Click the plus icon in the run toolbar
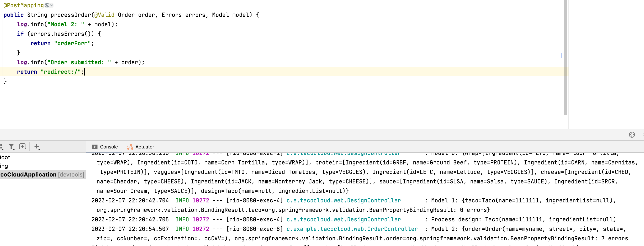 coord(37,146)
